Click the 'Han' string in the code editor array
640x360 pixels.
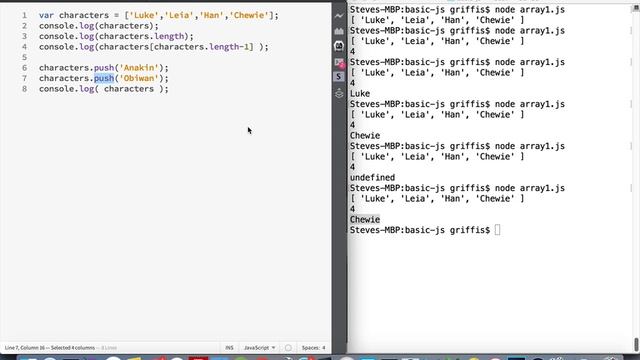click(211, 16)
